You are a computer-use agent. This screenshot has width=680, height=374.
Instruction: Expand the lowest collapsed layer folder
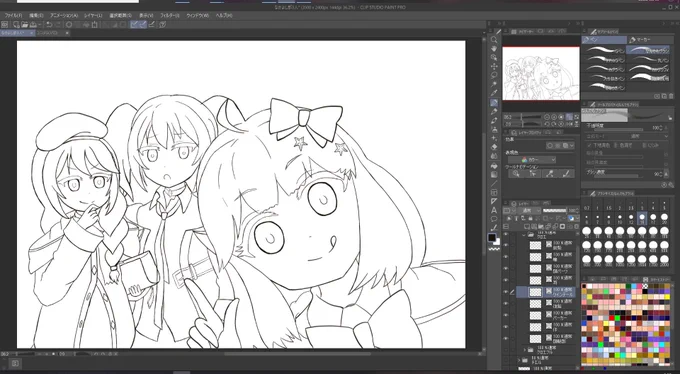(519, 360)
